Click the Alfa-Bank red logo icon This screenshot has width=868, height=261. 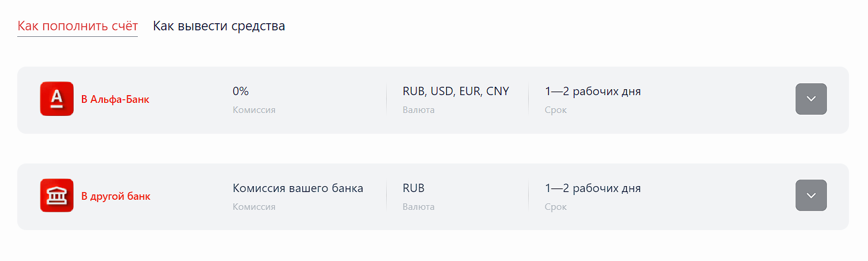pos(56,99)
